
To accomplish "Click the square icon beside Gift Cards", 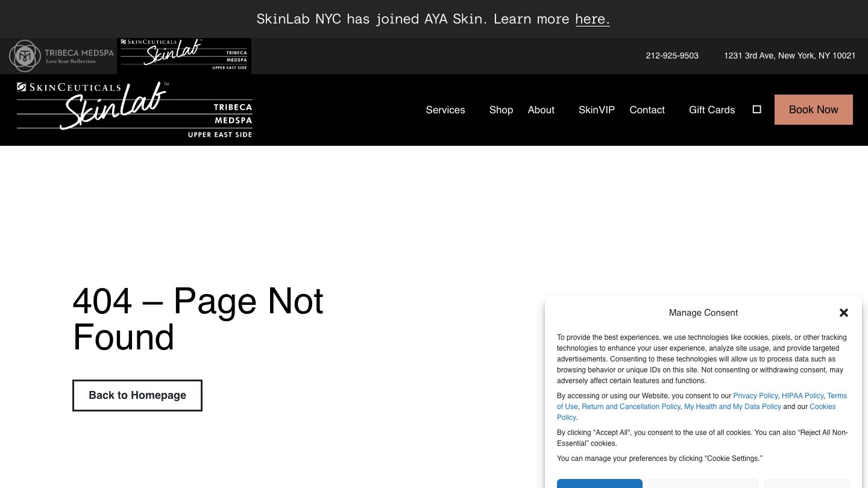I will (757, 109).
